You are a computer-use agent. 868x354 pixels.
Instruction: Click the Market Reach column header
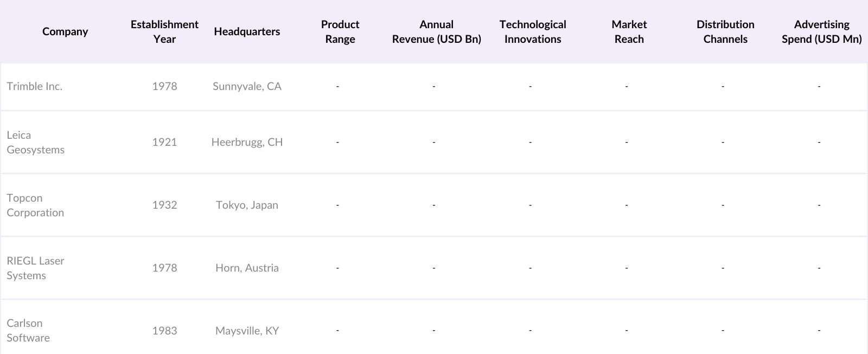(x=629, y=31)
